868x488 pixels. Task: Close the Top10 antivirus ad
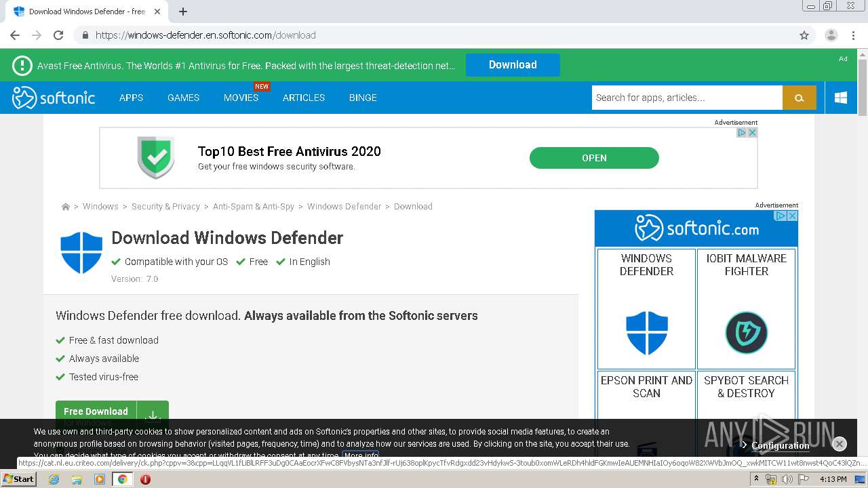752,133
